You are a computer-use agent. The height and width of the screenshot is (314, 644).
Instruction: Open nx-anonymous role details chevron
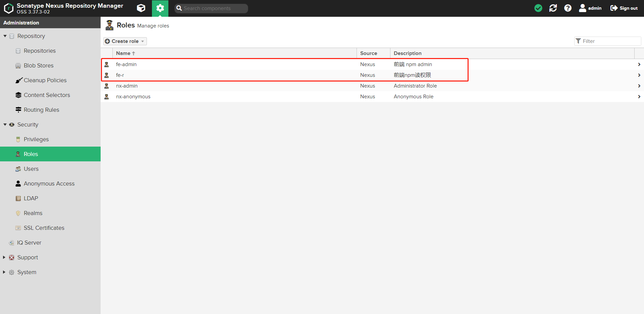(639, 97)
